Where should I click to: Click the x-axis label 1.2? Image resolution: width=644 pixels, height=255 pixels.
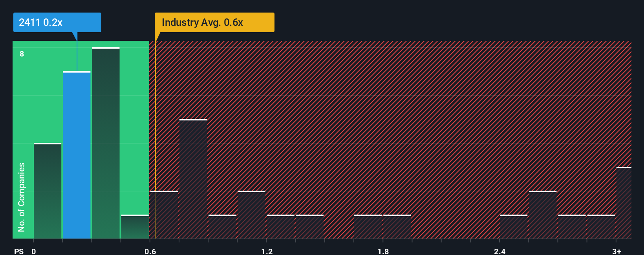click(x=267, y=251)
